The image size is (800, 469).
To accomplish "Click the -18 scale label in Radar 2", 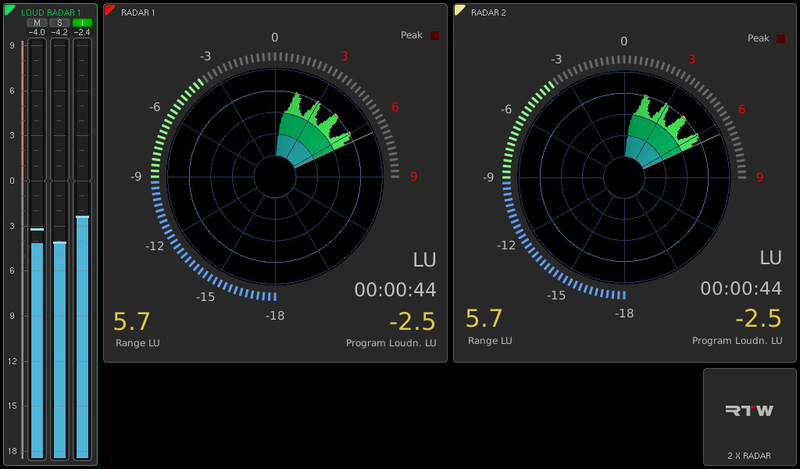I will pos(624,313).
